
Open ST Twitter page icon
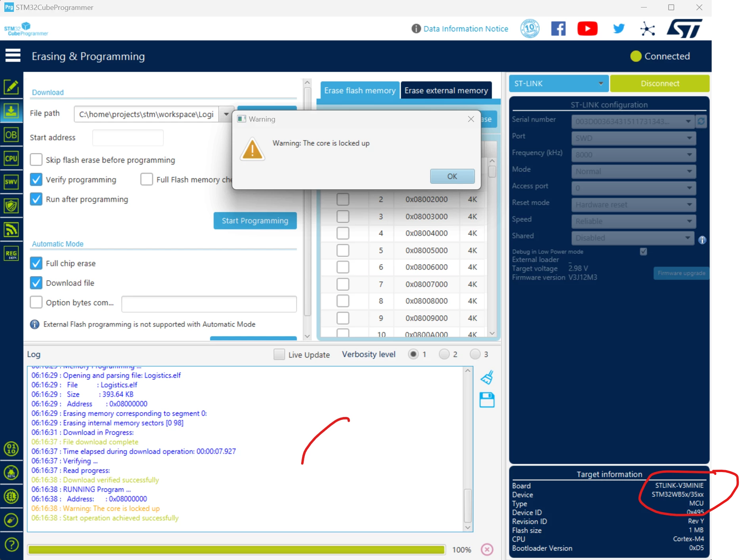(x=619, y=29)
